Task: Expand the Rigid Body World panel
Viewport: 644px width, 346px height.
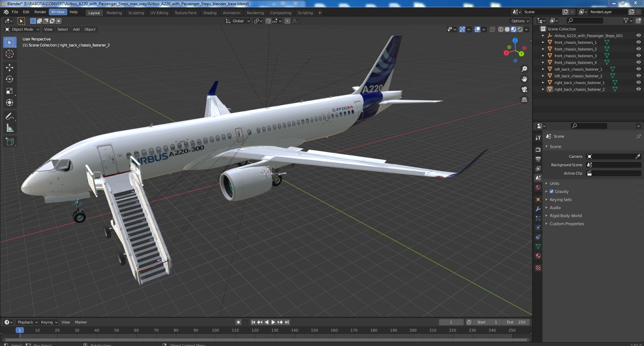Action: tap(566, 216)
